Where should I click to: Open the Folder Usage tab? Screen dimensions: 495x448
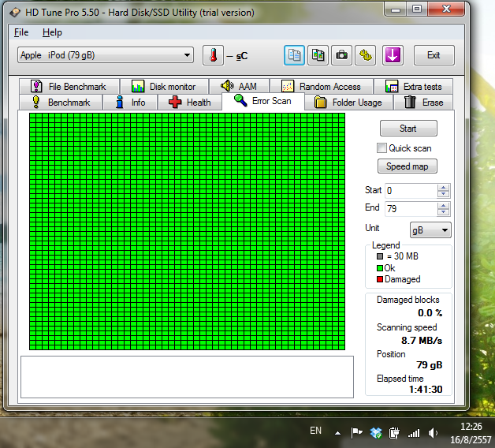(348, 103)
